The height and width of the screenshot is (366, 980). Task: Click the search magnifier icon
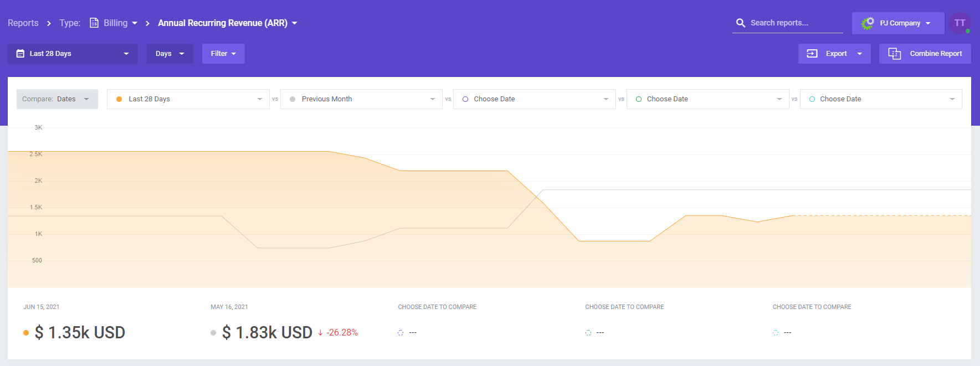tap(740, 23)
